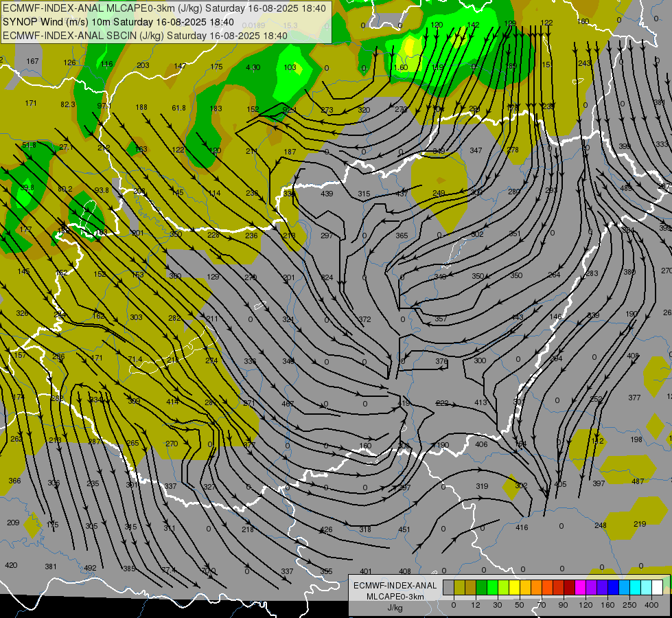Click the 'SYNOP Wind (m/s) 10m' title line
Image resolution: width=672 pixels, height=618 pixels.
(118, 22)
